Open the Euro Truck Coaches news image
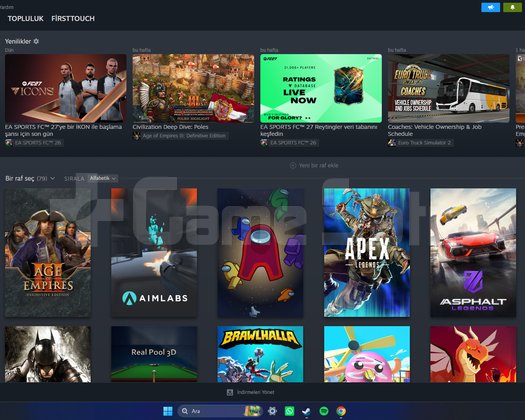 point(449,88)
